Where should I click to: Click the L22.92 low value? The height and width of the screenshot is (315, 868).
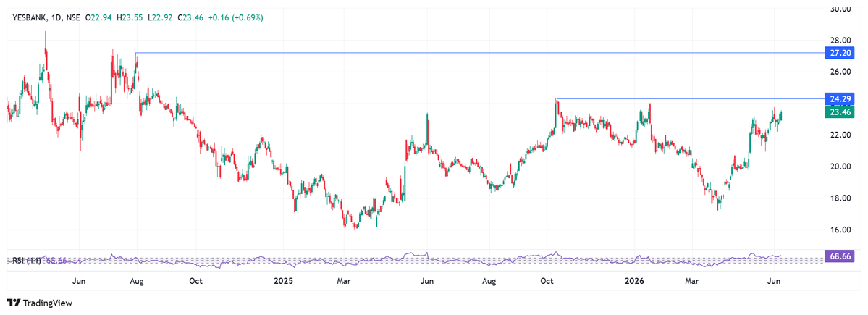click(x=159, y=17)
